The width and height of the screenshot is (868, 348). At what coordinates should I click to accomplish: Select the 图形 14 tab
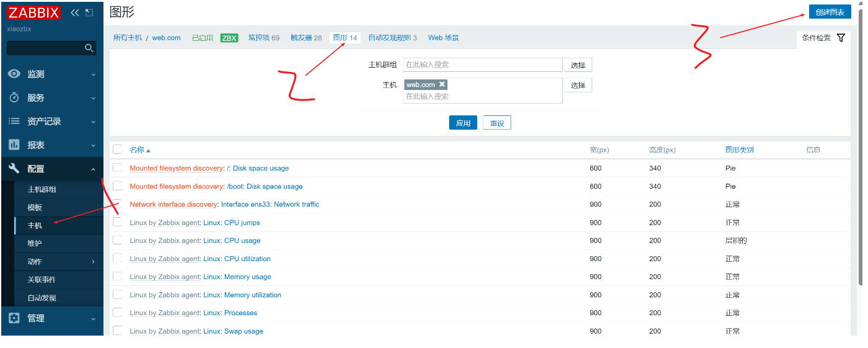coord(345,38)
